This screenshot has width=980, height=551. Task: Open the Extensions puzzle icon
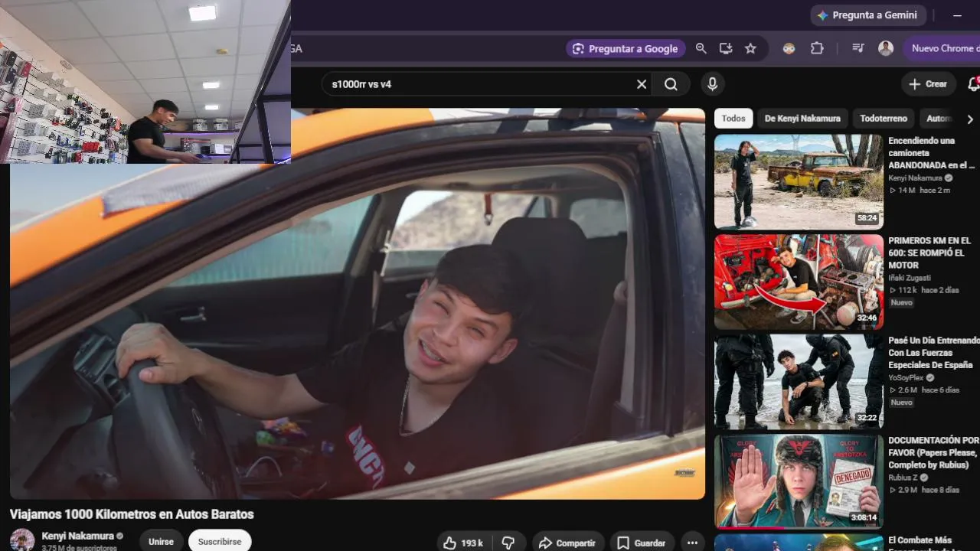tap(817, 48)
